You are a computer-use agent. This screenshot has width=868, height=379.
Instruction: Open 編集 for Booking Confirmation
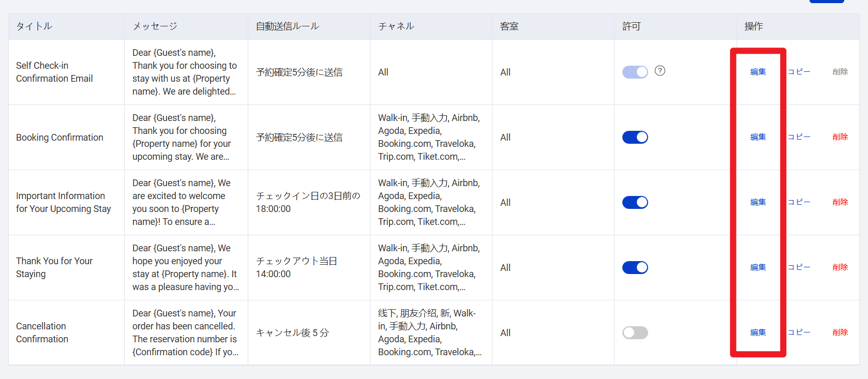pyautogui.click(x=758, y=137)
